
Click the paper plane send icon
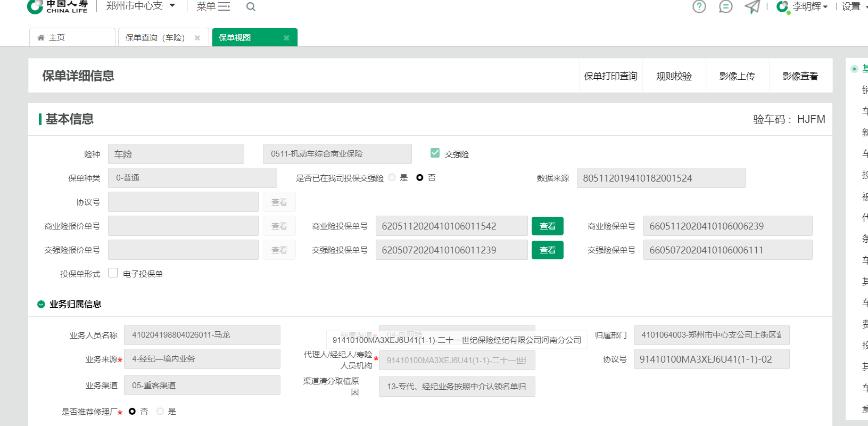(751, 7)
